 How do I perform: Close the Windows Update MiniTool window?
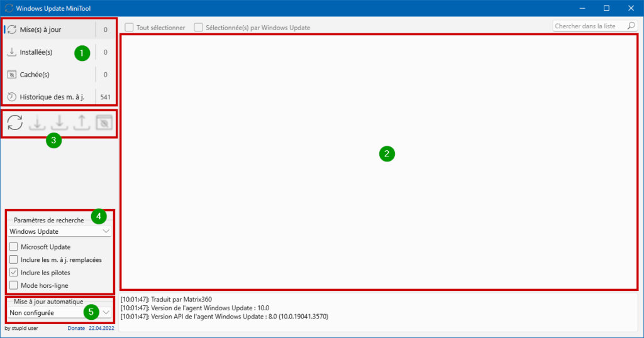631,8
